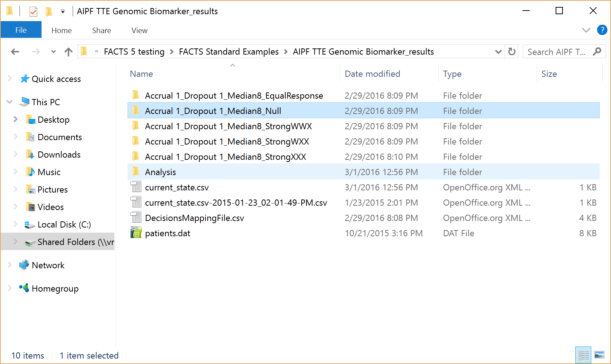Viewport: 611px width, 364px height.
Task: Select the Analysis folder
Action: [160, 172]
